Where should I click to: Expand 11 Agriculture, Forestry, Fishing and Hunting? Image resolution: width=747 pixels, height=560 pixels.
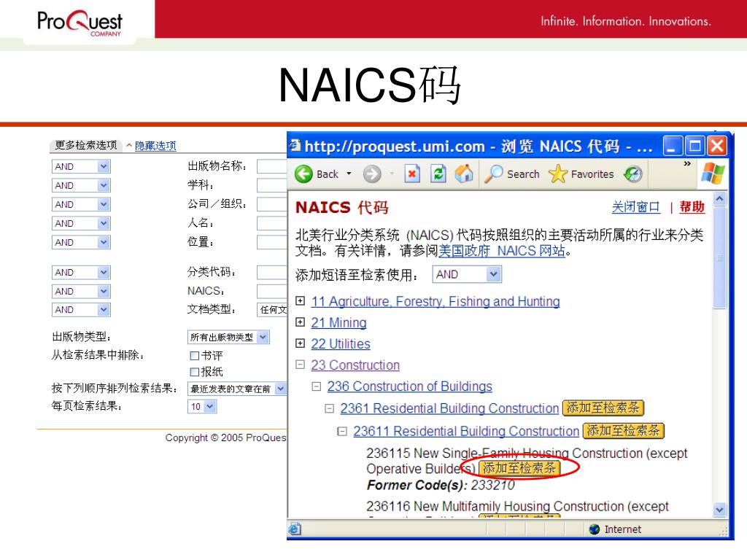click(300, 301)
